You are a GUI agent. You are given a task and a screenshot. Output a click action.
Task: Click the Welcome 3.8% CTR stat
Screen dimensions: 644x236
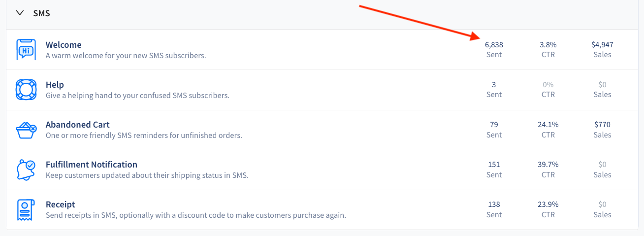click(548, 50)
